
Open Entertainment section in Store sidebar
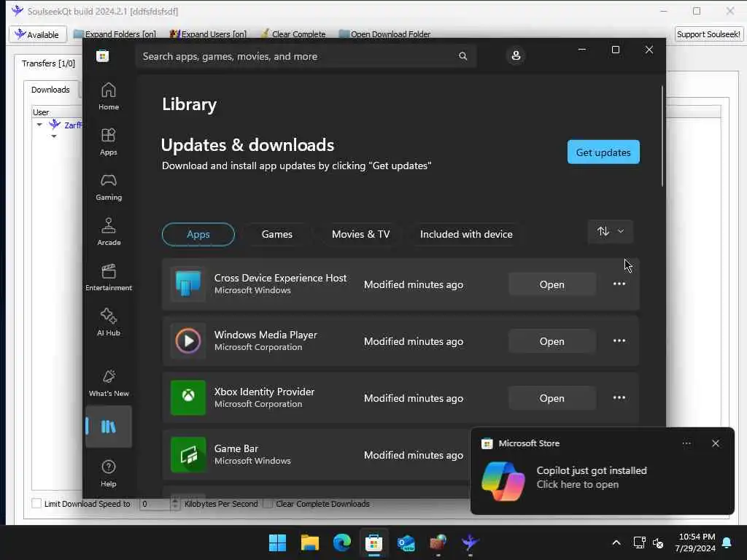109,277
